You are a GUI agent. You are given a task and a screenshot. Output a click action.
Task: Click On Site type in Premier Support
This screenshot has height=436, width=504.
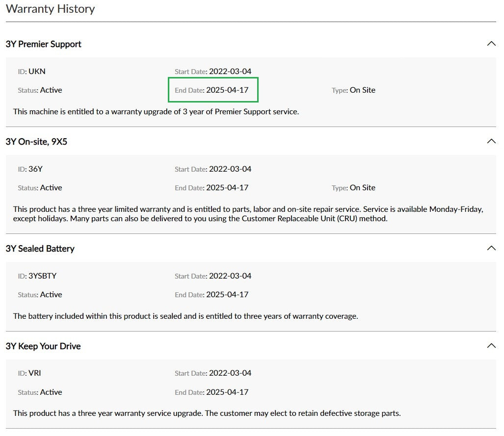pyautogui.click(x=363, y=90)
